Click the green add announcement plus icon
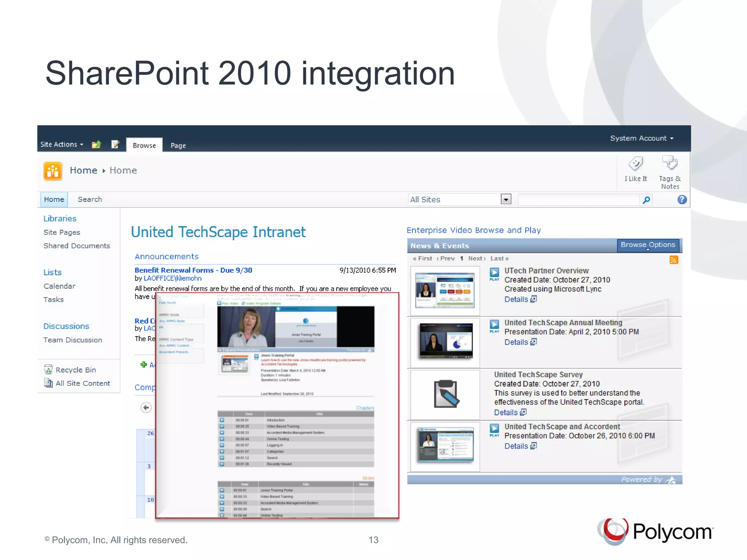The width and height of the screenshot is (747, 560). pos(144,365)
